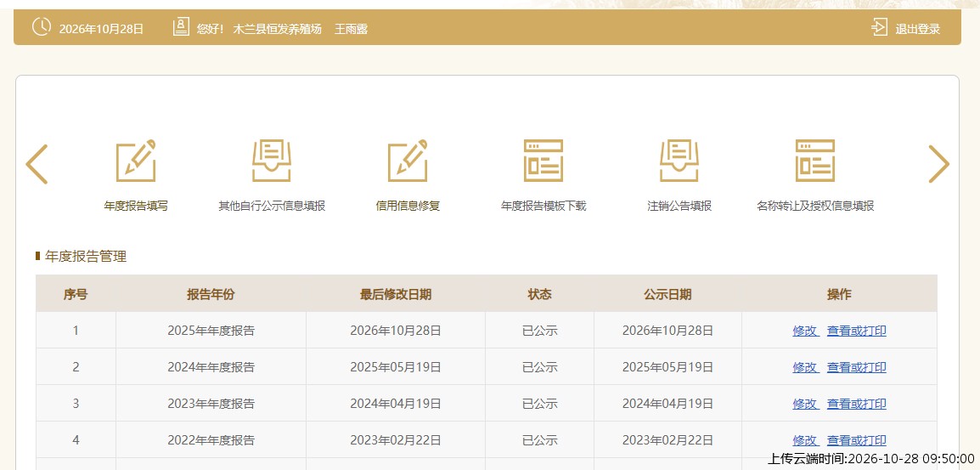Click 已公示 status in 2025 report row
The width and height of the screenshot is (980, 470).
click(x=539, y=331)
